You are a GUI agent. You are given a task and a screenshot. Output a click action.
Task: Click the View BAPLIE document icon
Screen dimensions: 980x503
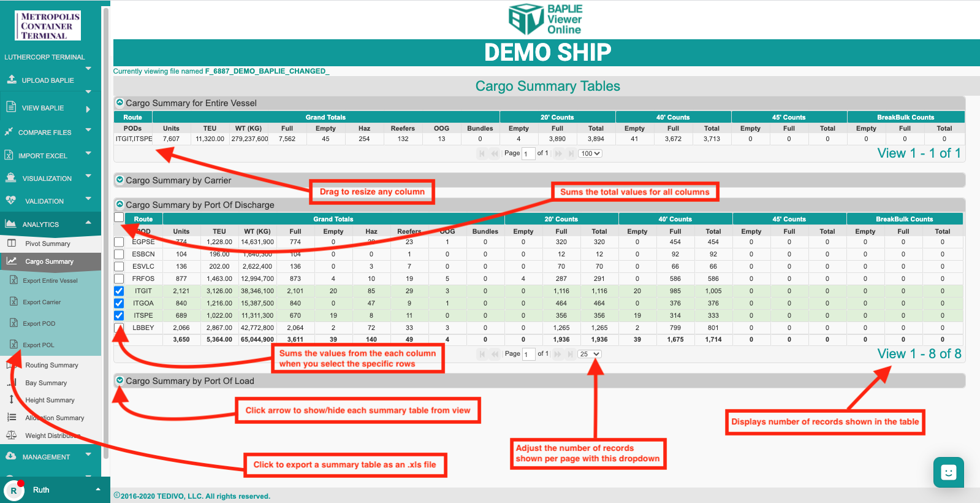11,107
